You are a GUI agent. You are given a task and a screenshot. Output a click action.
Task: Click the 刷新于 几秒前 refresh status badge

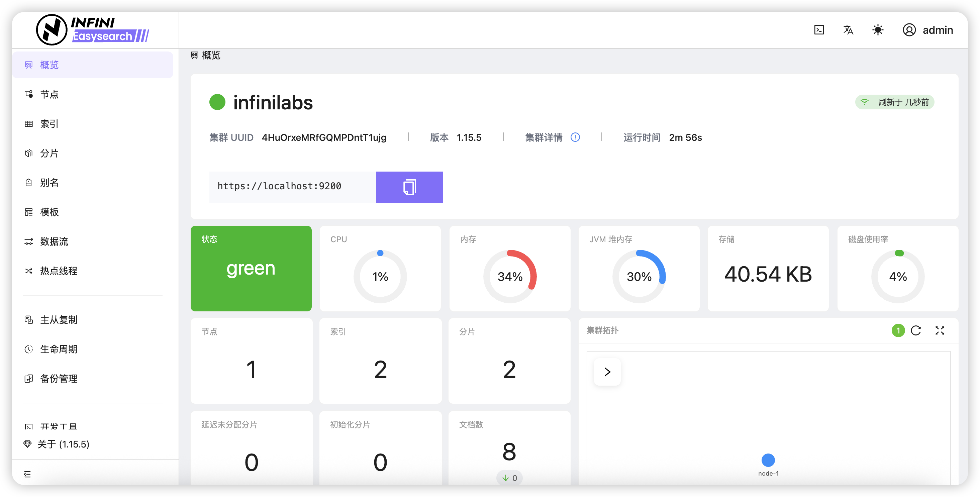[894, 102]
